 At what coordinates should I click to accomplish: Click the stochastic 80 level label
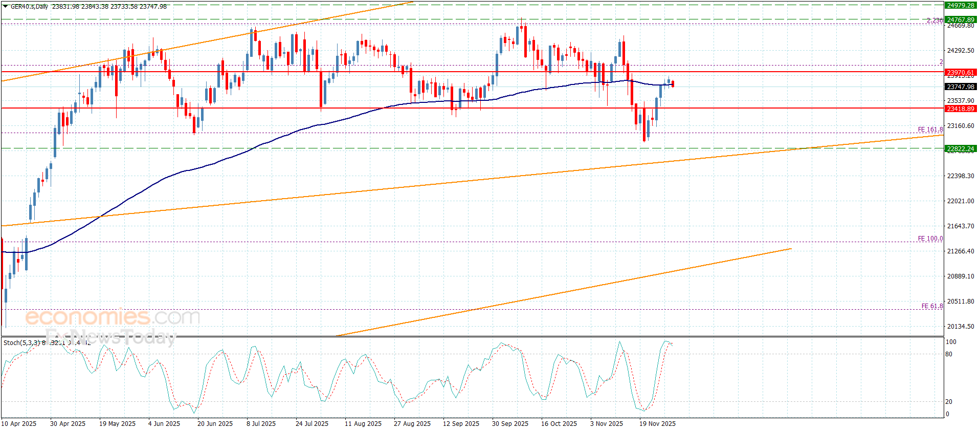tap(949, 354)
